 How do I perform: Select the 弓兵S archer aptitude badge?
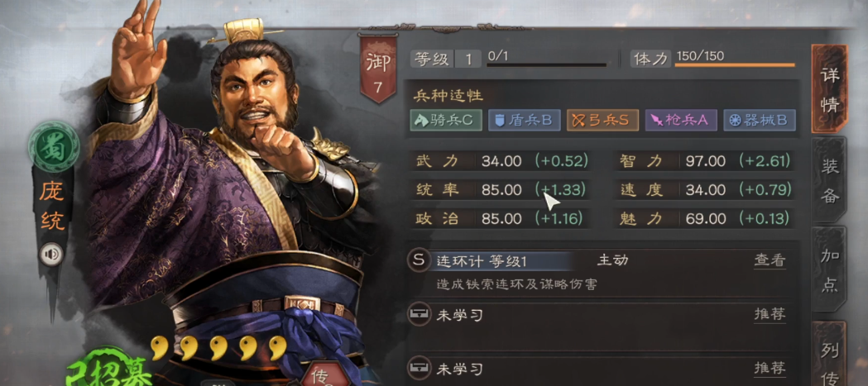click(602, 121)
